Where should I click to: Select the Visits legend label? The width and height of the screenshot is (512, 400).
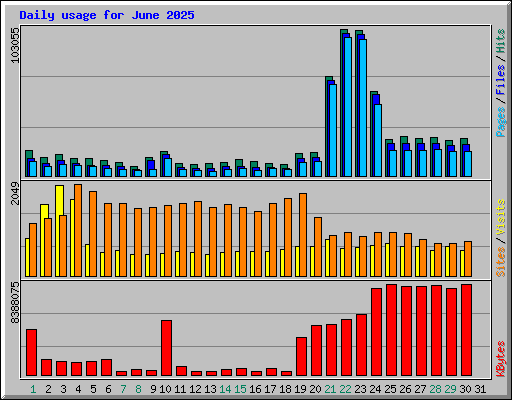(500, 217)
